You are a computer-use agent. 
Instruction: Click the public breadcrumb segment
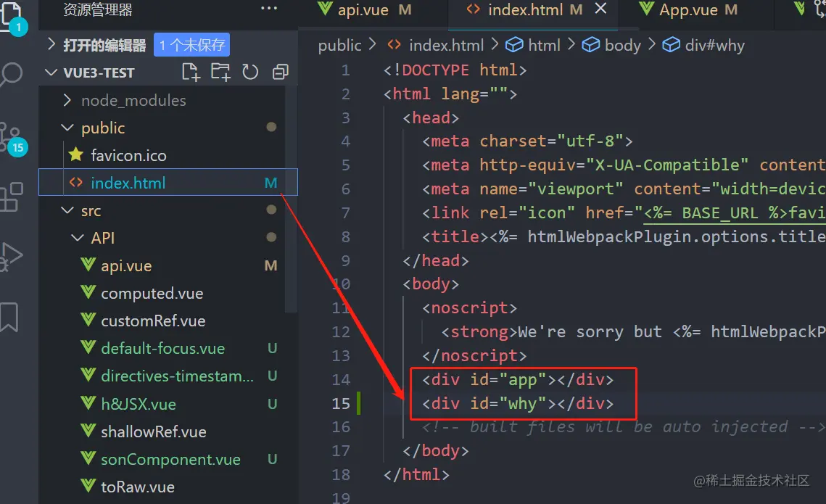click(340, 45)
